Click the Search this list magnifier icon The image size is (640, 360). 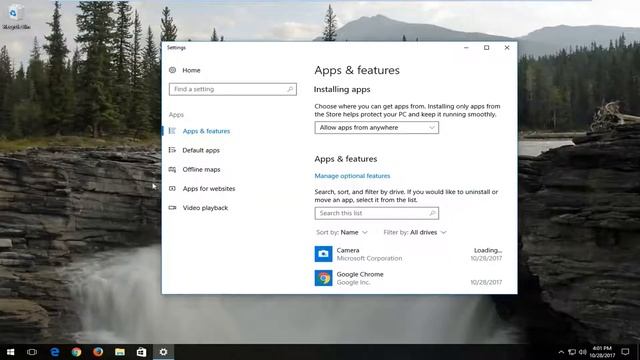point(432,213)
